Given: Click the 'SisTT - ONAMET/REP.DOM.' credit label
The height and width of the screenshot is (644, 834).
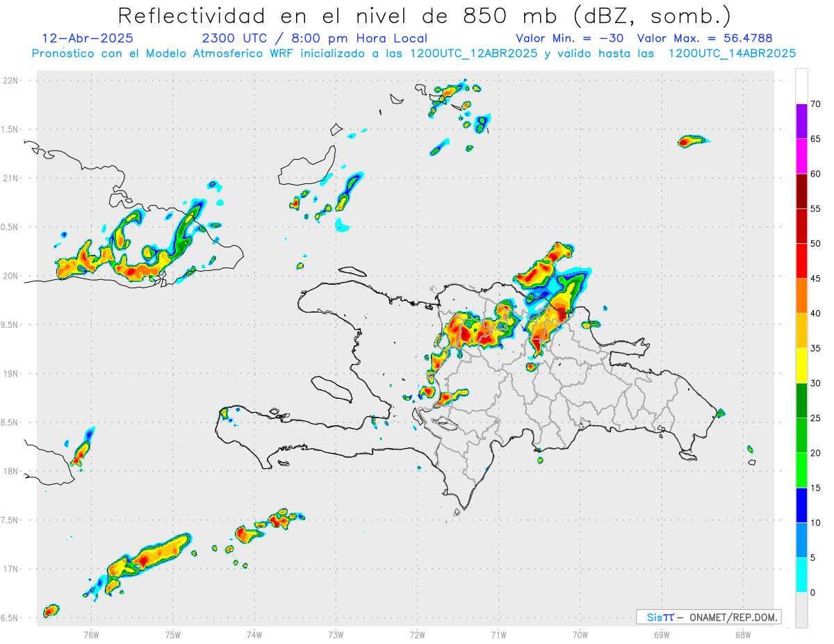Looking at the screenshot, I should pos(709,617).
